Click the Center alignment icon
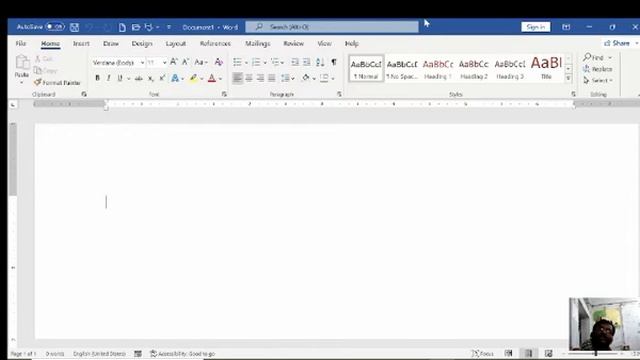The height and width of the screenshot is (360, 640). (249, 78)
